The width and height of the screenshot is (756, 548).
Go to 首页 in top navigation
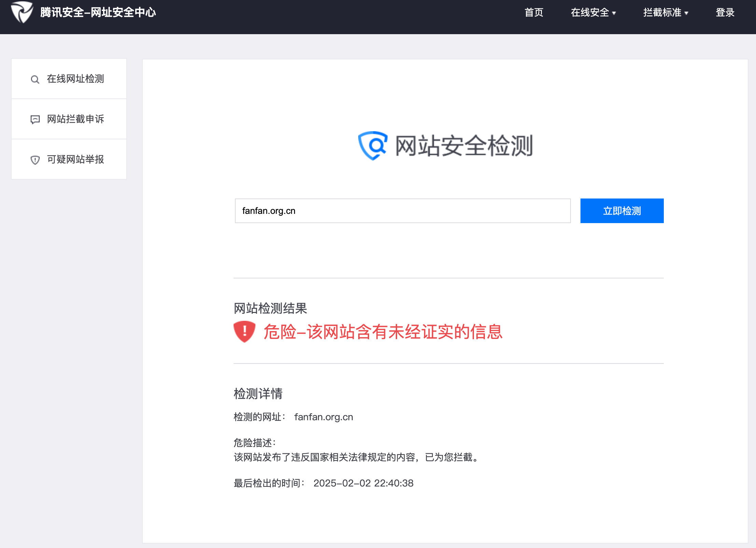pyautogui.click(x=534, y=13)
